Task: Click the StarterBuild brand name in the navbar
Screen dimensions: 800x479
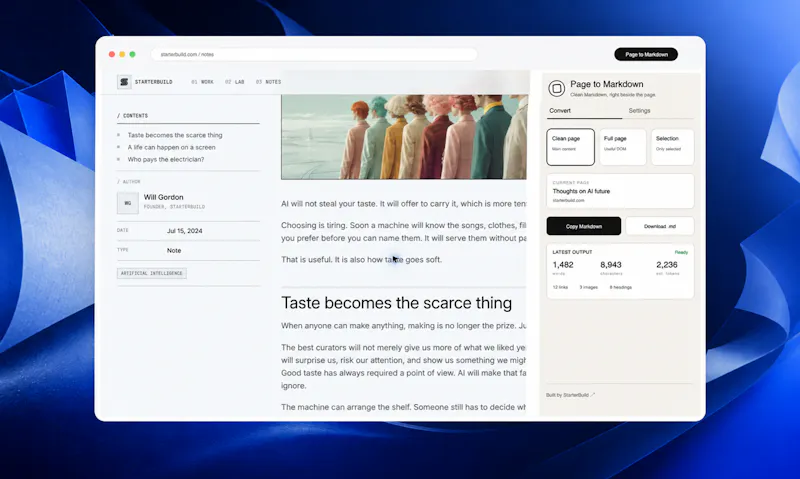Action: 154,82
